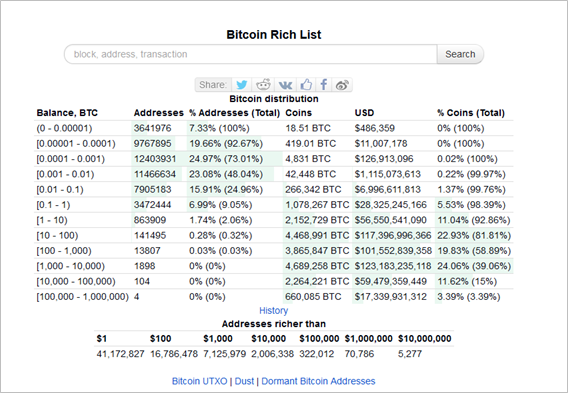Share on VK icon
The image size is (568, 393).
(x=285, y=85)
